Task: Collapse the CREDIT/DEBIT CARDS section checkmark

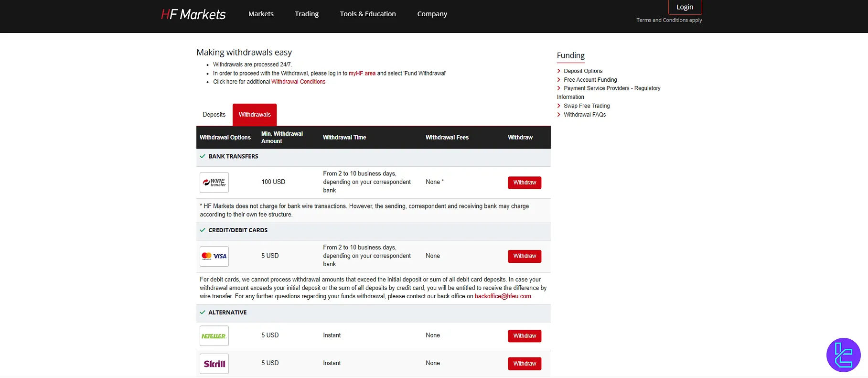Action: point(203,230)
